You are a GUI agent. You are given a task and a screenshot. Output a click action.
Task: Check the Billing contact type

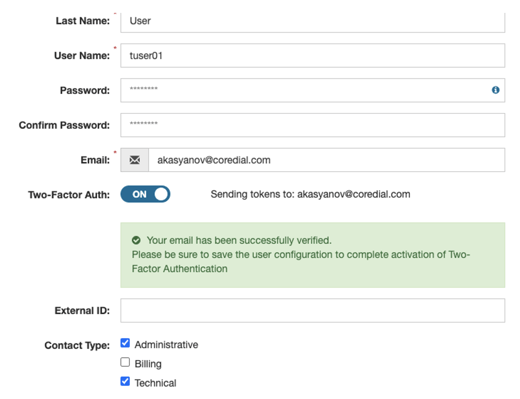click(x=125, y=362)
